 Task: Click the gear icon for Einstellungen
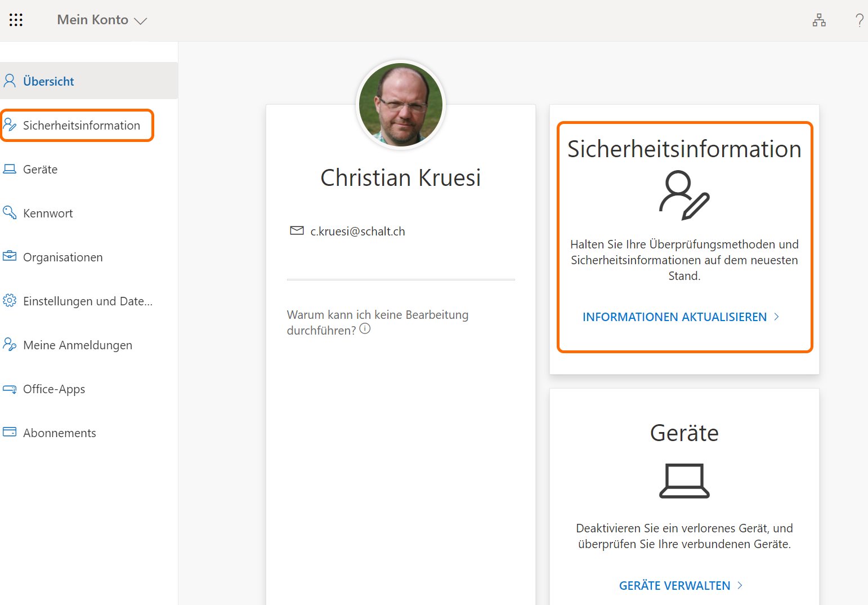[x=10, y=300]
